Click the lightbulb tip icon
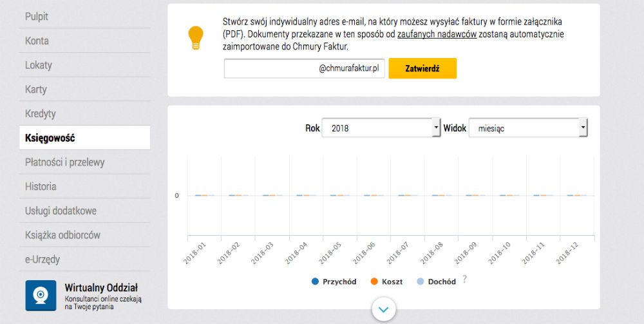The height and width of the screenshot is (324, 644). 196,38
